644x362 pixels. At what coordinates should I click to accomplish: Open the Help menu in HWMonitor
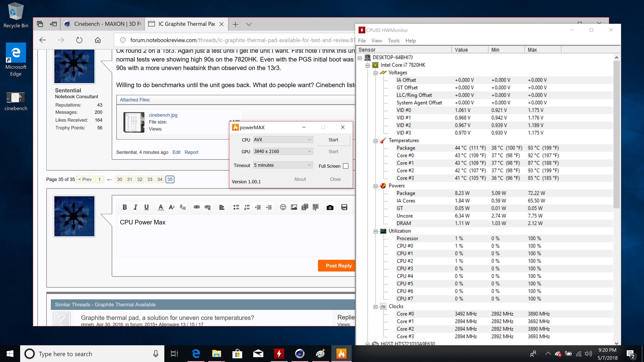point(411,40)
